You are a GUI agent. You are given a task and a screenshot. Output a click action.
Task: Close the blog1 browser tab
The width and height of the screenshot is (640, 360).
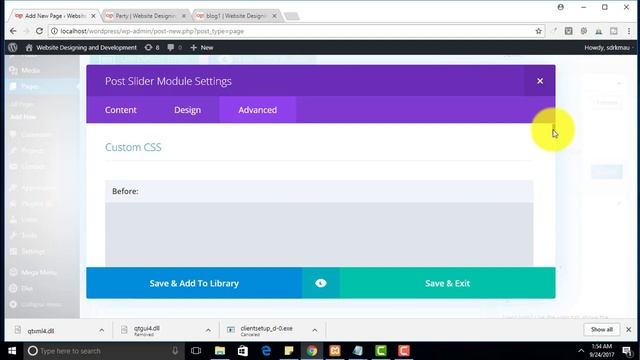pos(274,16)
